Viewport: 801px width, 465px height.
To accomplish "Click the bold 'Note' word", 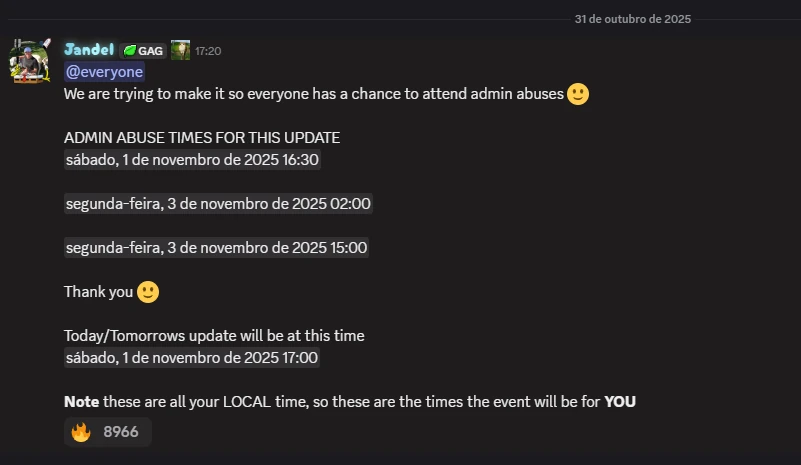I will (x=81, y=402).
